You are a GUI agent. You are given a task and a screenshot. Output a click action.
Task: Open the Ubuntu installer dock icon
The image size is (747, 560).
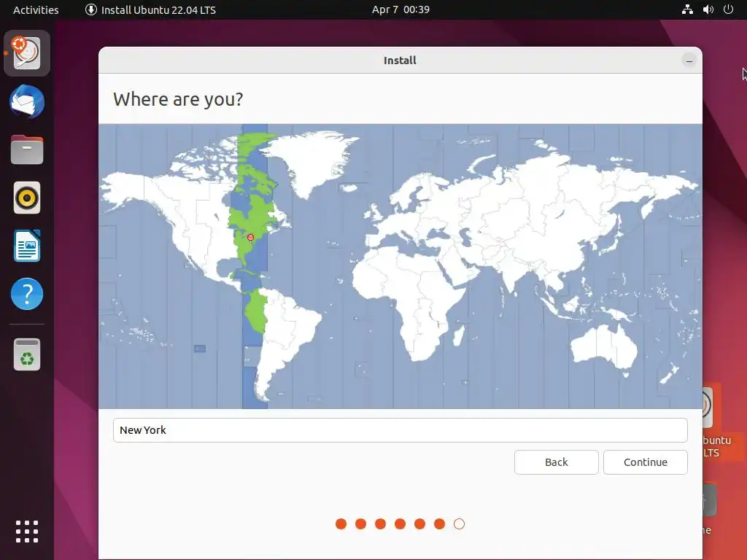coord(27,53)
